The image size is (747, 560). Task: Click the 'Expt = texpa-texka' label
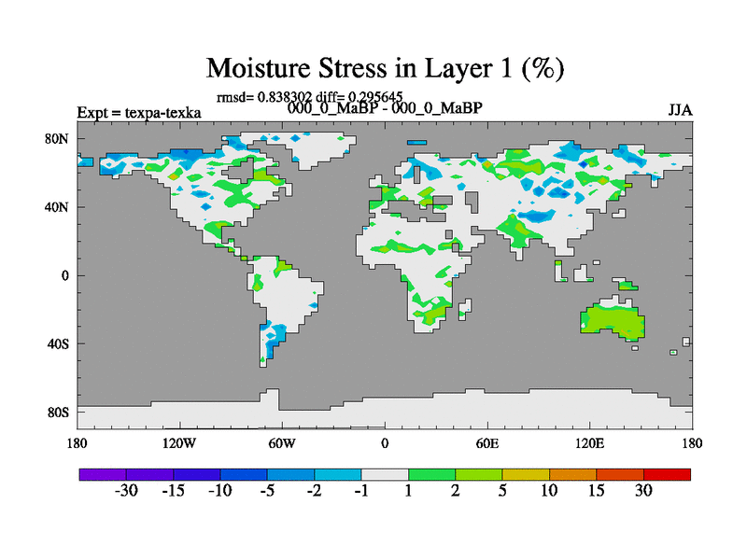(138, 113)
